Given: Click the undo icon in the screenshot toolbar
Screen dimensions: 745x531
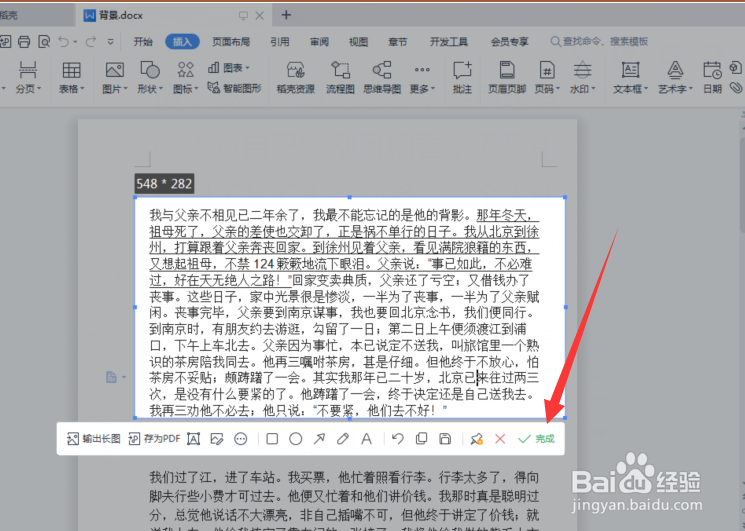Looking at the screenshot, I should click(x=398, y=439).
